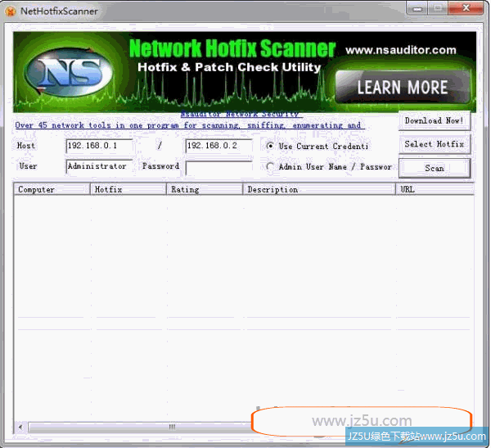
Task: Click the Select Hotfix button
Action: (x=435, y=144)
